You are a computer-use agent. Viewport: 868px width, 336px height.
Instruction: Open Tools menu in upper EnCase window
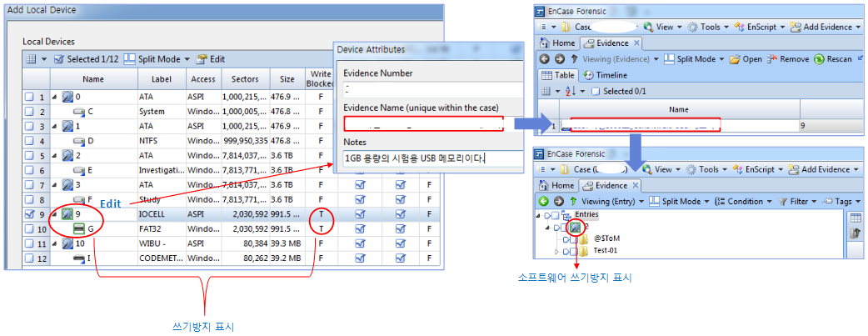[709, 28]
